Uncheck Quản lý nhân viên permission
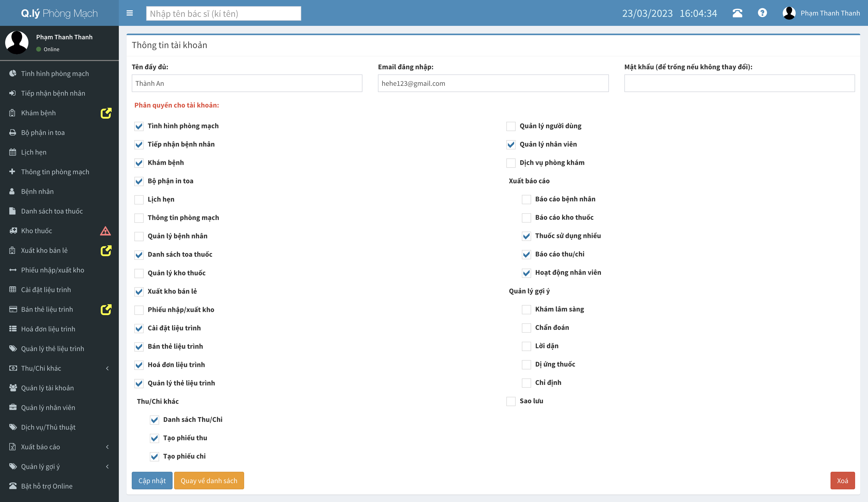868x502 pixels. [x=511, y=144]
